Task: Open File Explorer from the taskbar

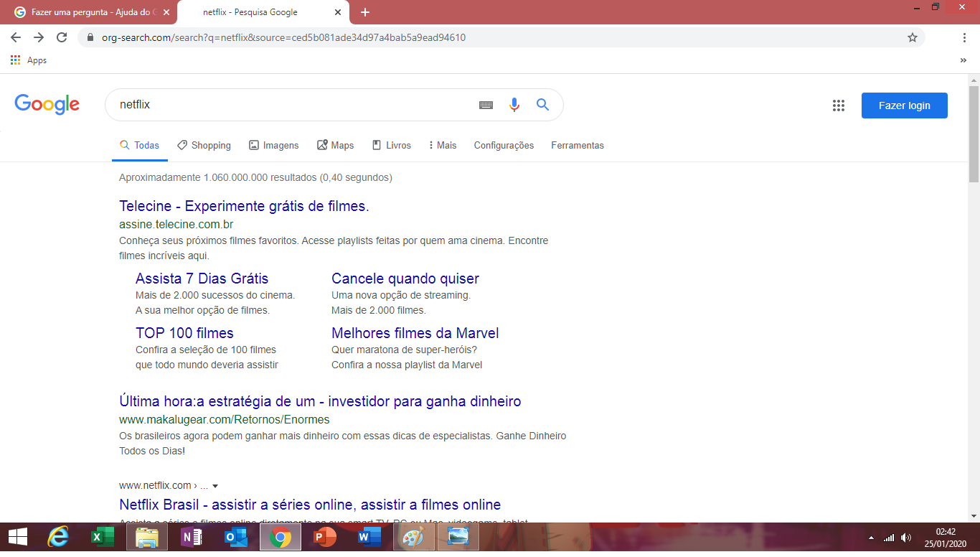Action: [x=147, y=537]
